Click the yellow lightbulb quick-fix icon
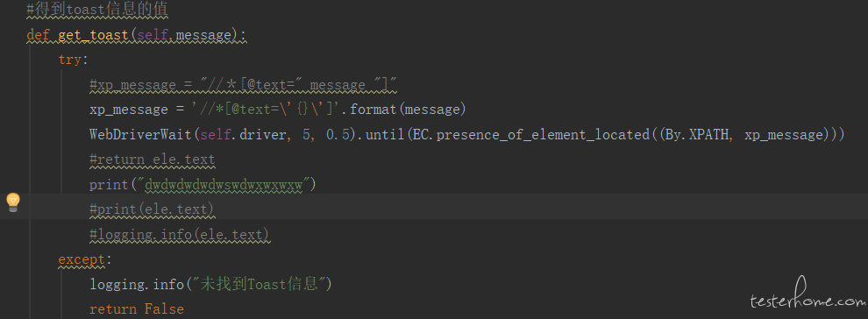The width and height of the screenshot is (868, 319). click(13, 202)
